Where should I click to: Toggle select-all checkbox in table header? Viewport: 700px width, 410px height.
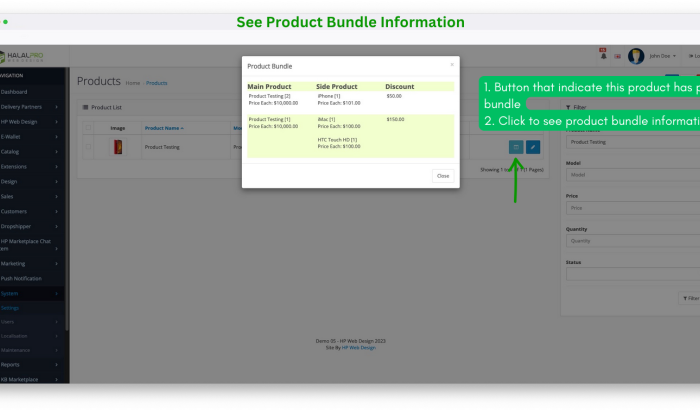pos(88,128)
